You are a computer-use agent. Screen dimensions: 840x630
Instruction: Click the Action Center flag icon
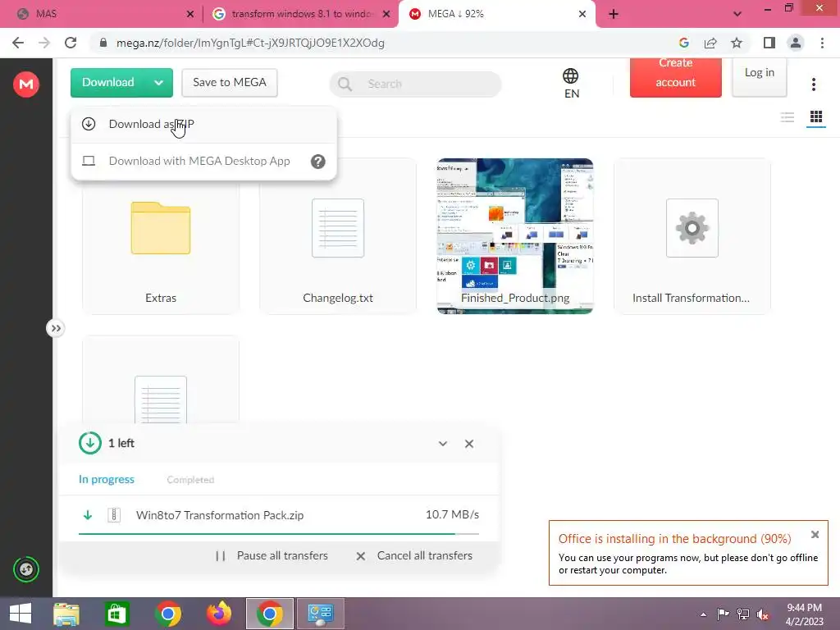pyautogui.click(x=723, y=614)
